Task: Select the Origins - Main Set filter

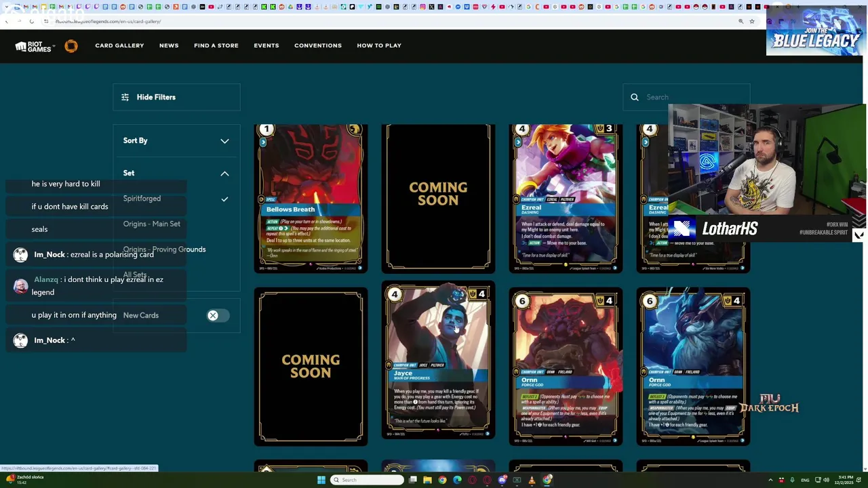Action: (x=152, y=224)
